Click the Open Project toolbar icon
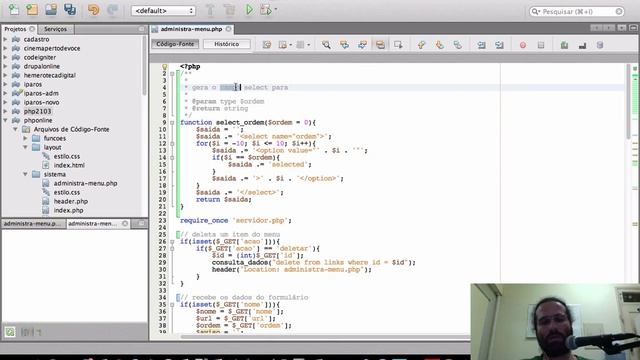The image size is (640, 360). 51,9
